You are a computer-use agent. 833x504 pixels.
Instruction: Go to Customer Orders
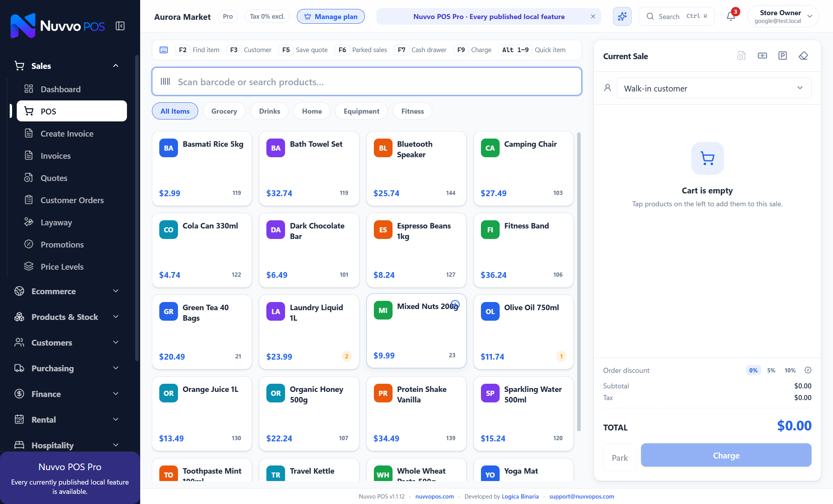(72, 200)
